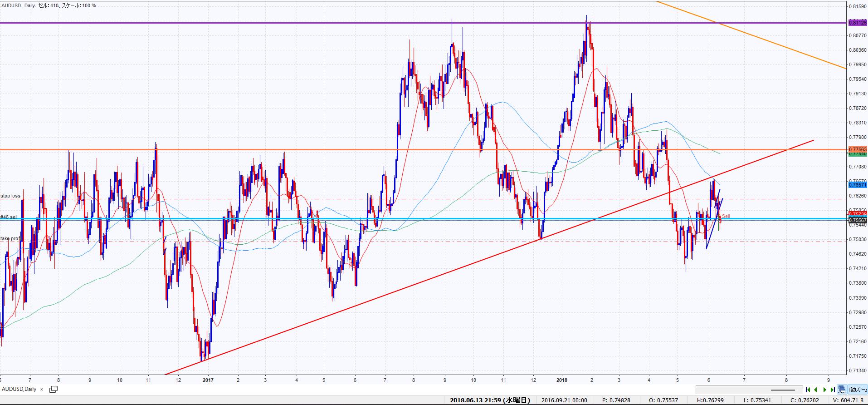Select the stop loss line label
The height and width of the screenshot is (405, 868).
click(x=10, y=196)
